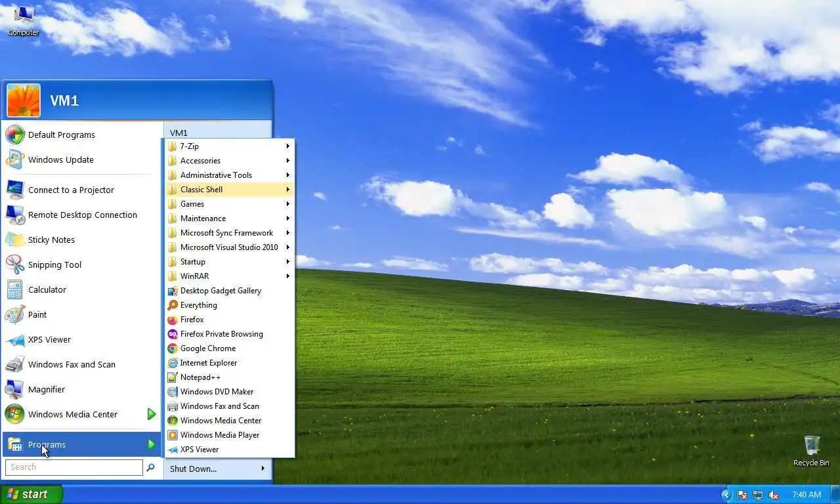Expand the Maintenance folder submenu
The image size is (840, 504).
tap(229, 219)
